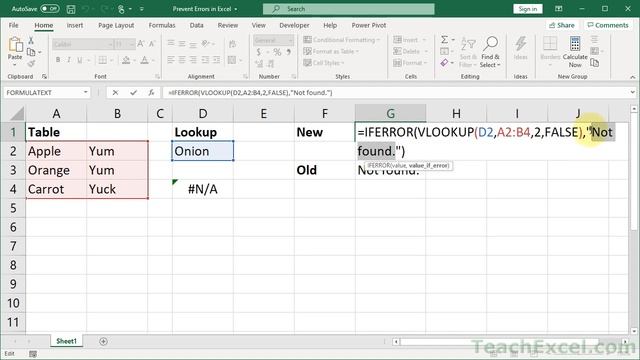Click the Delete cells button
Screen dimensions: 640x360
[410, 51]
